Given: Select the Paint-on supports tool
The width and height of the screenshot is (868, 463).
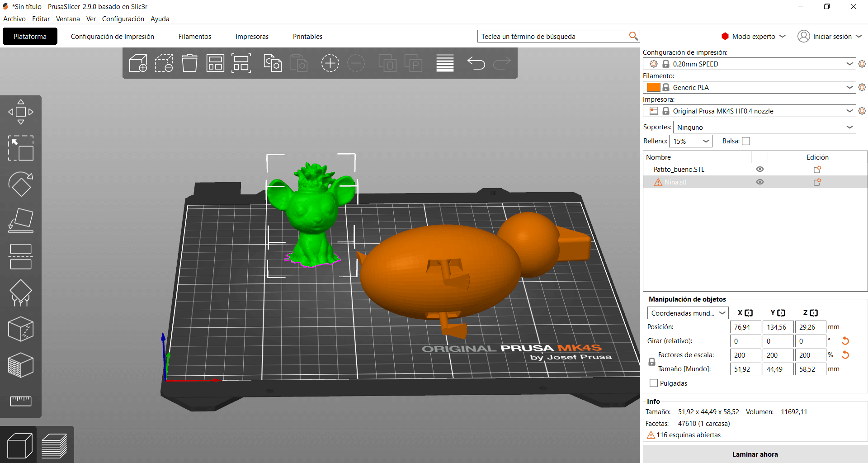Looking at the screenshot, I should click(21, 293).
